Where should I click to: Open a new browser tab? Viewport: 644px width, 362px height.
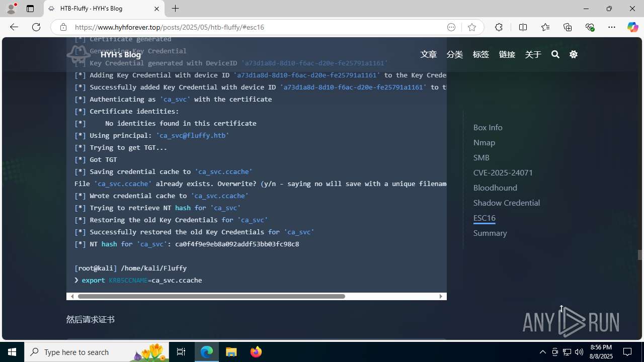tap(175, 9)
